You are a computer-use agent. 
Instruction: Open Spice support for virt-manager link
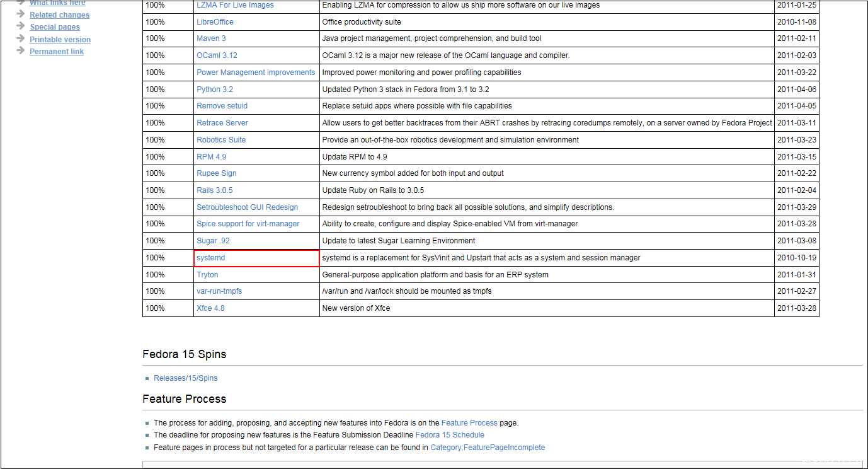point(248,224)
